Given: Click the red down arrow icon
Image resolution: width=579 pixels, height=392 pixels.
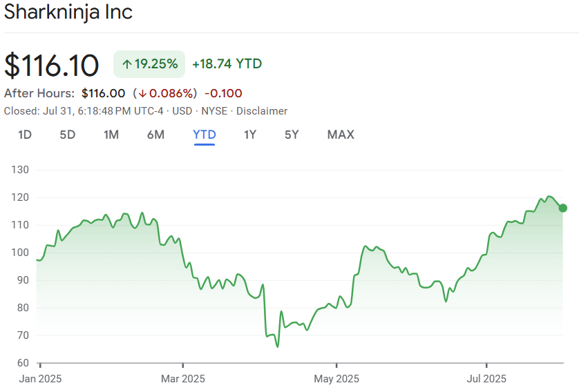Looking at the screenshot, I should point(140,93).
